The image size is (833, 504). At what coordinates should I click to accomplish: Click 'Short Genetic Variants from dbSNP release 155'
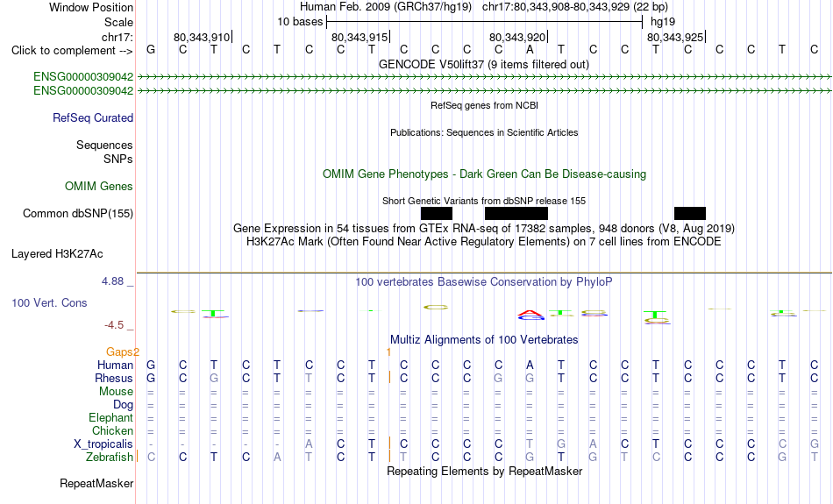click(x=484, y=201)
